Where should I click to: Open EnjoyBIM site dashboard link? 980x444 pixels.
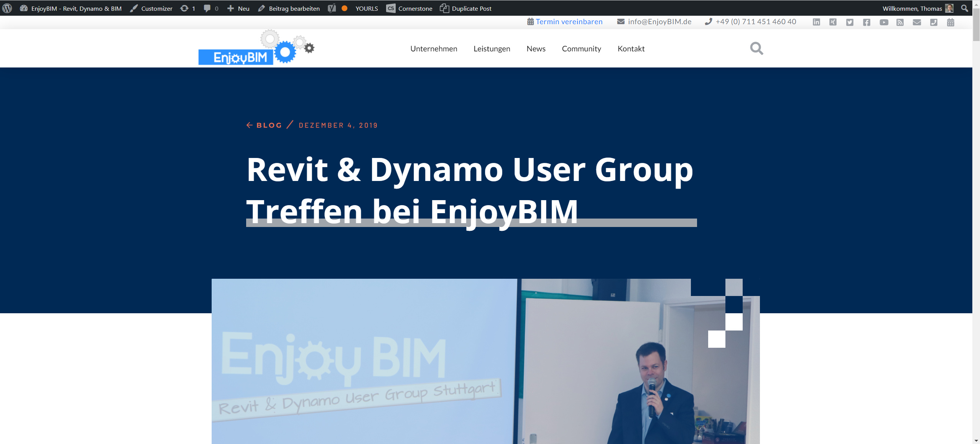tap(71, 8)
